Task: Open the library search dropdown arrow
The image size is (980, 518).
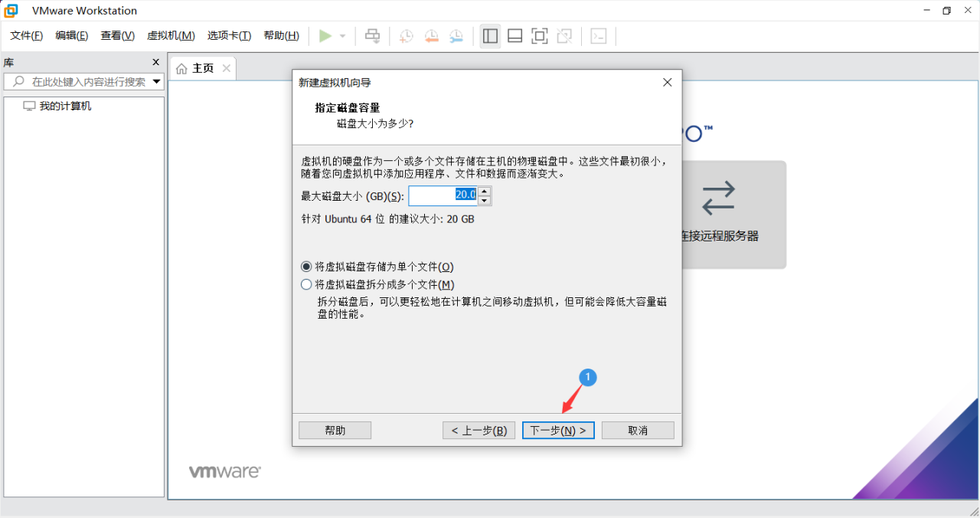Action: click(x=156, y=81)
